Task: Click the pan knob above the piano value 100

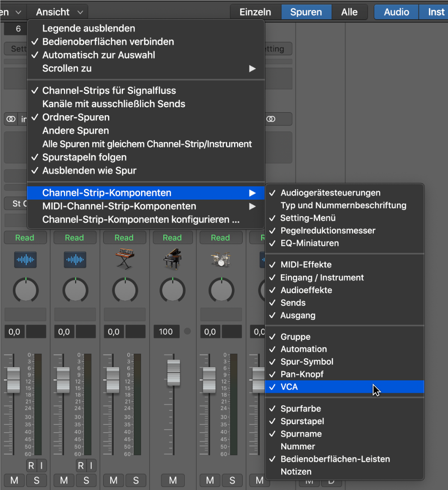Action: [x=172, y=291]
